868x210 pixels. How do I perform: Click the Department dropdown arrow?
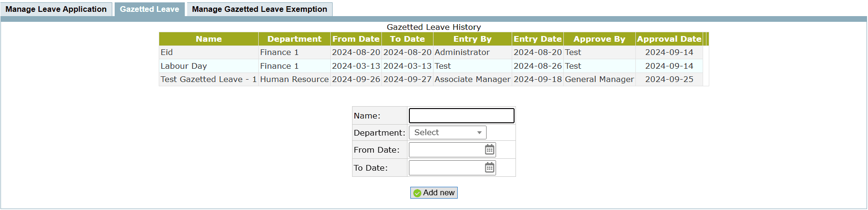[479, 133]
